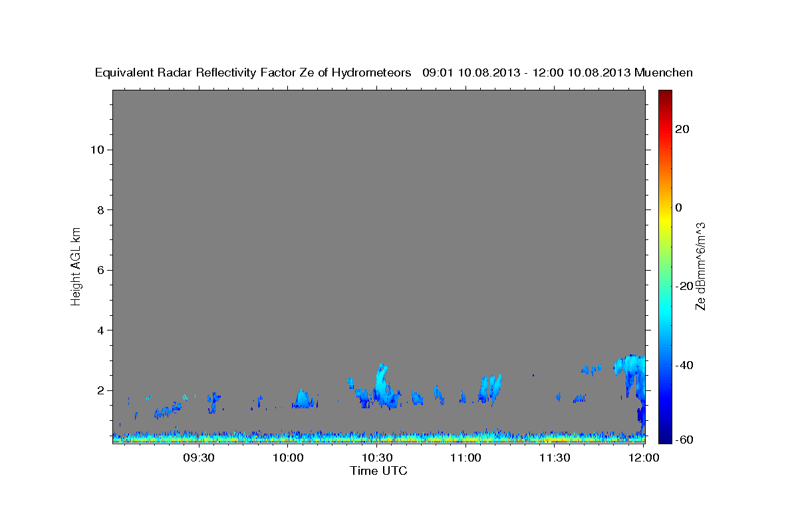Click the 'Time UTC' axis label
The height and width of the screenshot is (532, 798).
coord(378,471)
